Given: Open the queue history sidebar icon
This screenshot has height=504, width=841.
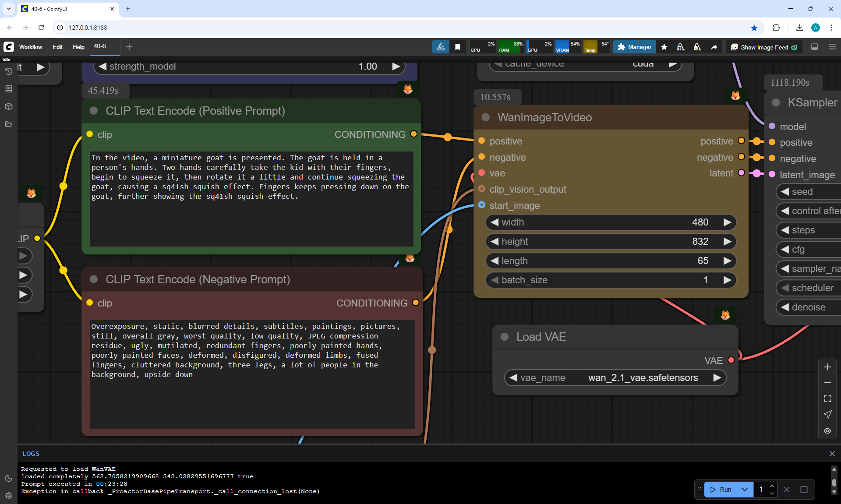Looking at the screenshot, I should [8, 71].
